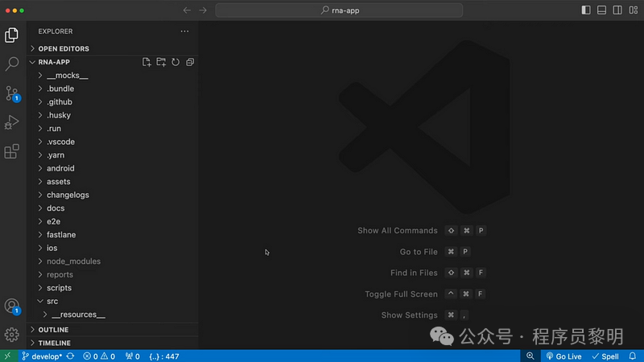Expand the .run folder
The height and width of the screenshot is (362, 644).
tap(113, 129)
